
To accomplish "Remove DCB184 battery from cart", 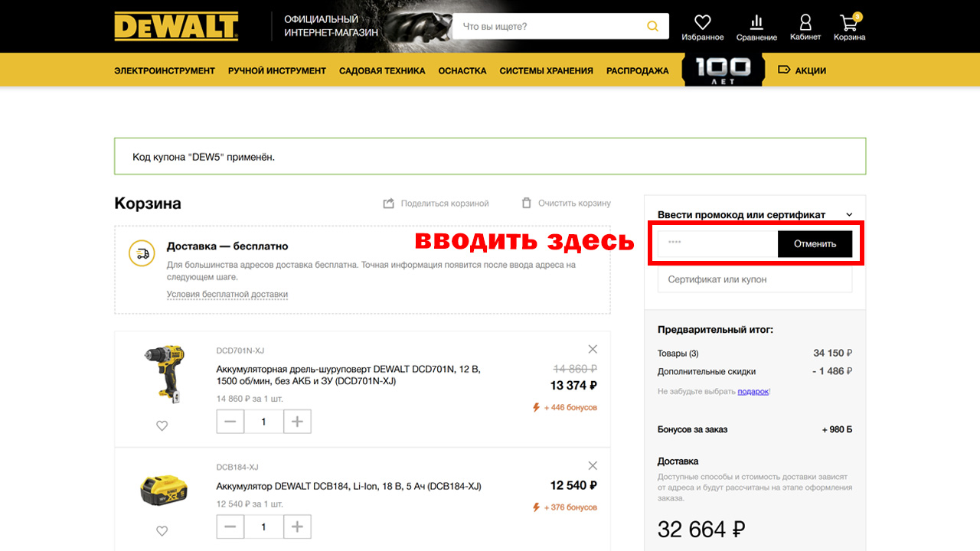I will [x=593, y=465].
